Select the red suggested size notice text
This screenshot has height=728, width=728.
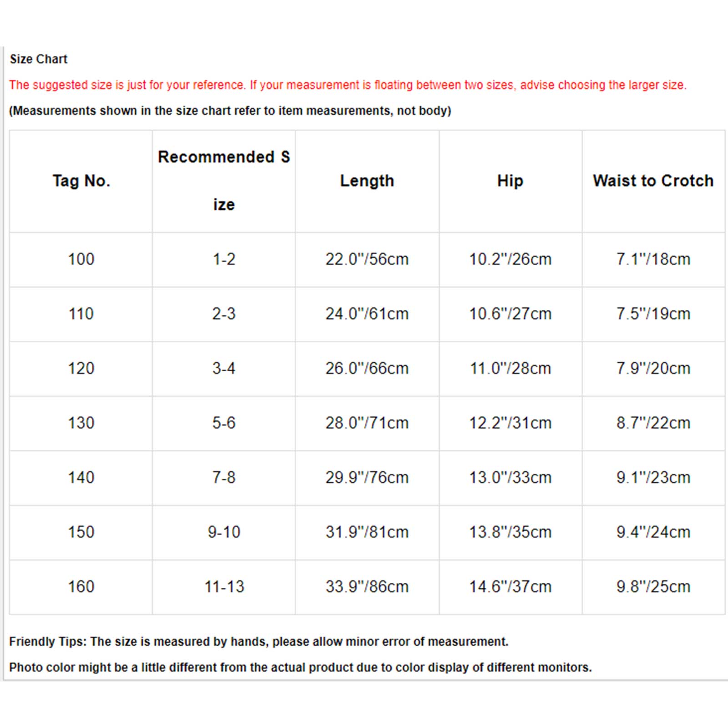click(x=348, y=85)
